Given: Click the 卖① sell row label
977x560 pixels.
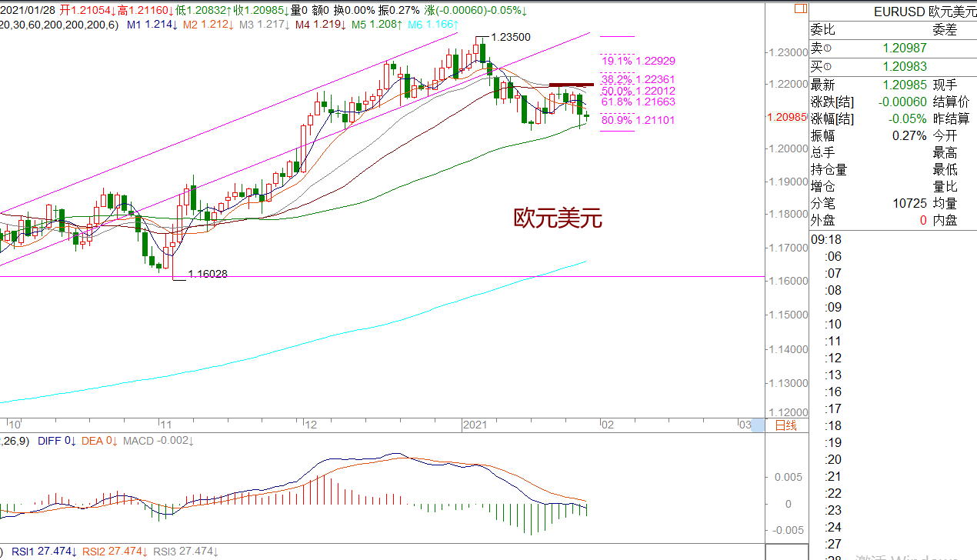Looking at the screenshot, I should pyautogui.click(x=822, y=48).
